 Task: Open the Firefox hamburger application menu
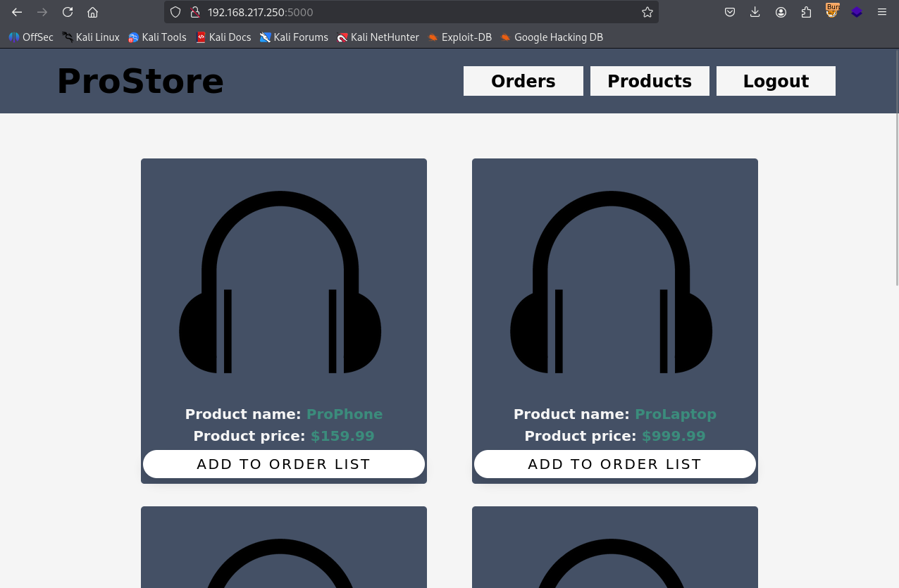pyautogui.click(x=882, y=12)
